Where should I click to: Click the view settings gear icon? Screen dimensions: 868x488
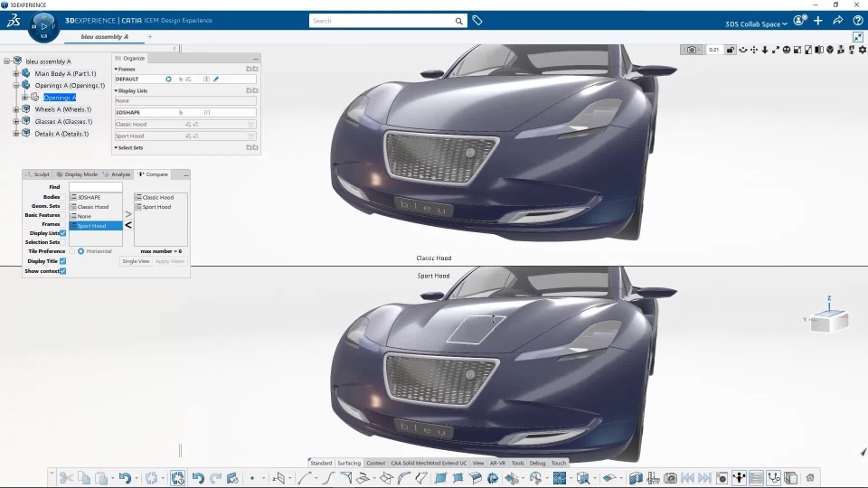863,50
